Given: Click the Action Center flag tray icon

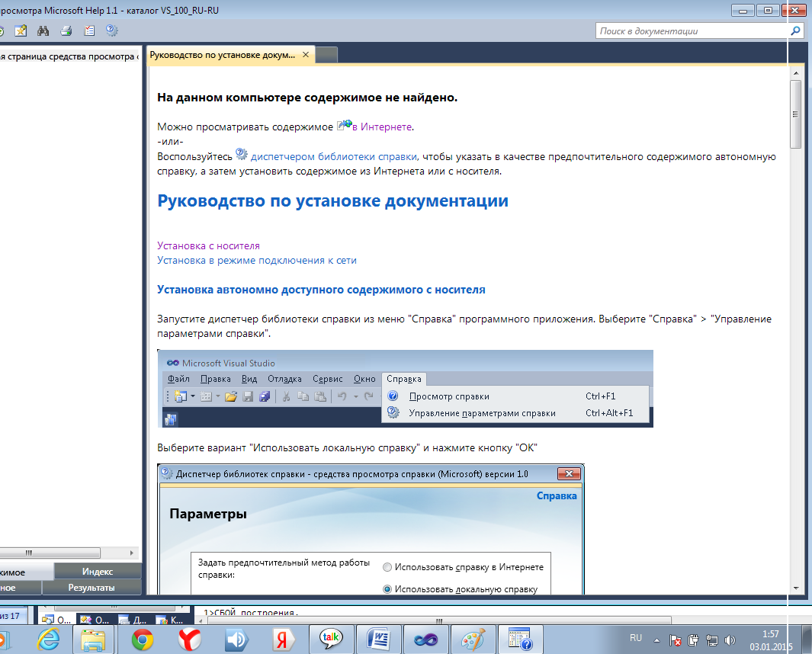Looking at the screenshot, I should point(675,640).
